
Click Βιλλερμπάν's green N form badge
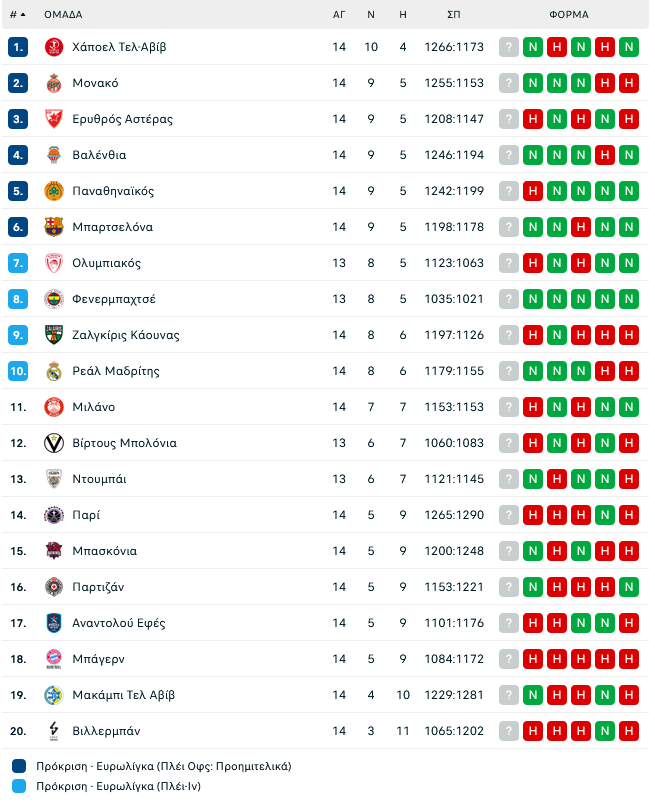click(605, 731)
